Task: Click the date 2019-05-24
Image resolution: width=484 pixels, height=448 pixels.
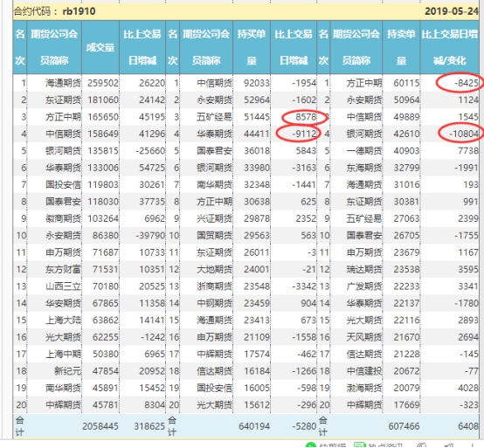Action: click(x=452, y=11)
